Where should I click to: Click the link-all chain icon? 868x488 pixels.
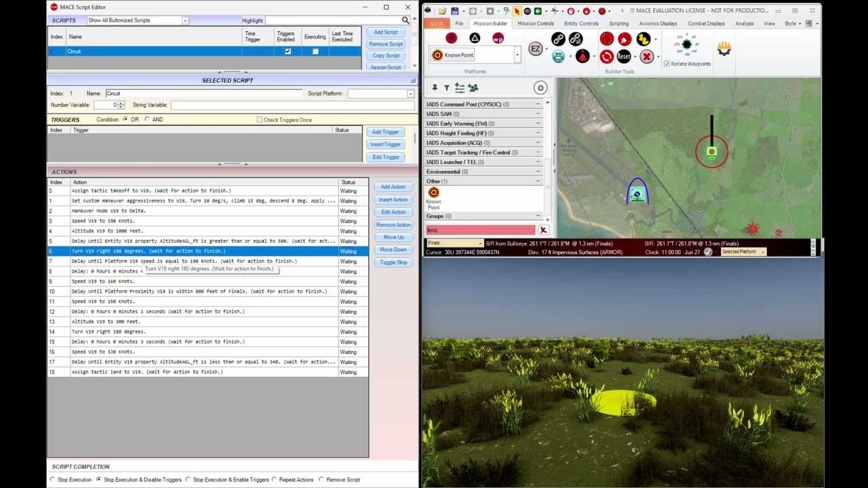(x=576, y=39)
